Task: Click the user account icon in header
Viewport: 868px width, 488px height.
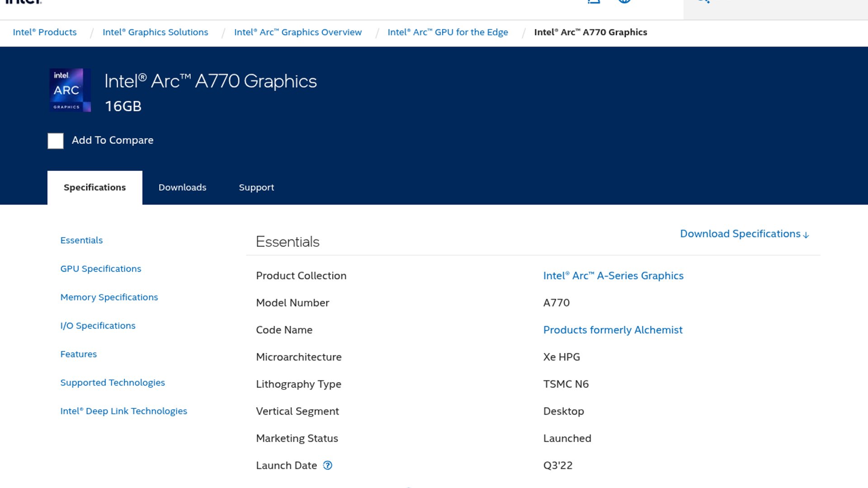Action: pyautogui.click(x=594, y=1)
